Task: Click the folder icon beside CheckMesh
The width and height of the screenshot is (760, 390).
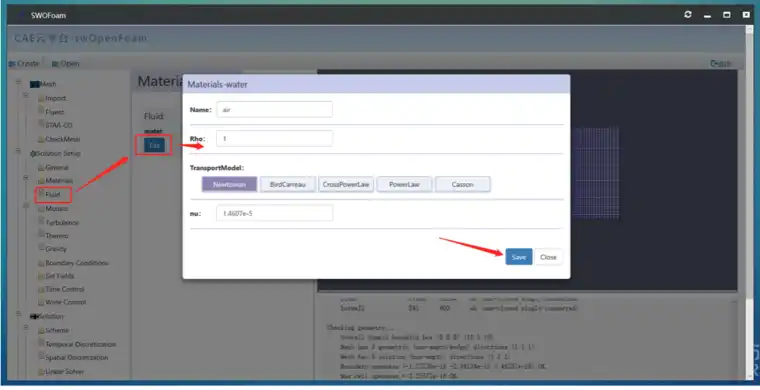Action: pos(41,140)
